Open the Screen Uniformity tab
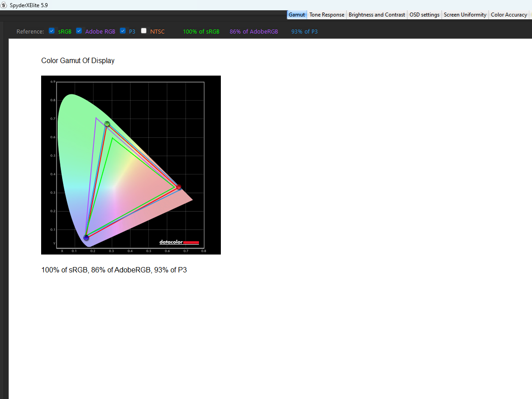Image resolution: width=532 pixels, height=399 pixels. coord(465,15)
